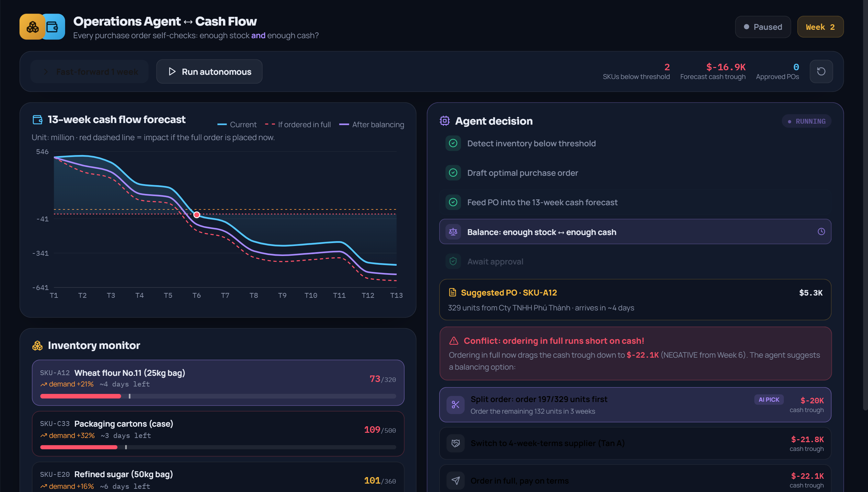
Task: Click the checkmark icon for Draft optimal purchase order
Action: pyautogui.click(x=453, y=173)
